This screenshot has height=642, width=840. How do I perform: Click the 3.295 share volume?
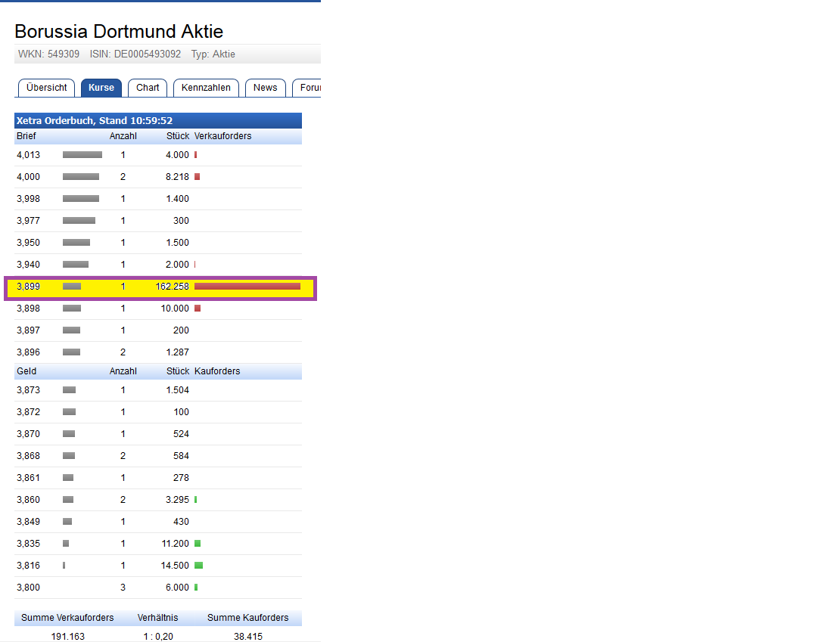pos(177,500)
